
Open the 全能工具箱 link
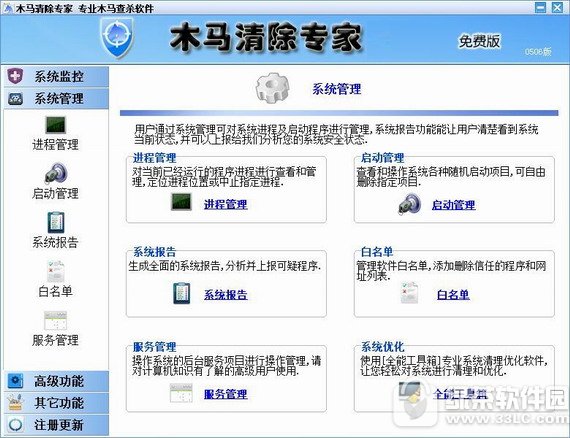coord(460,394)
